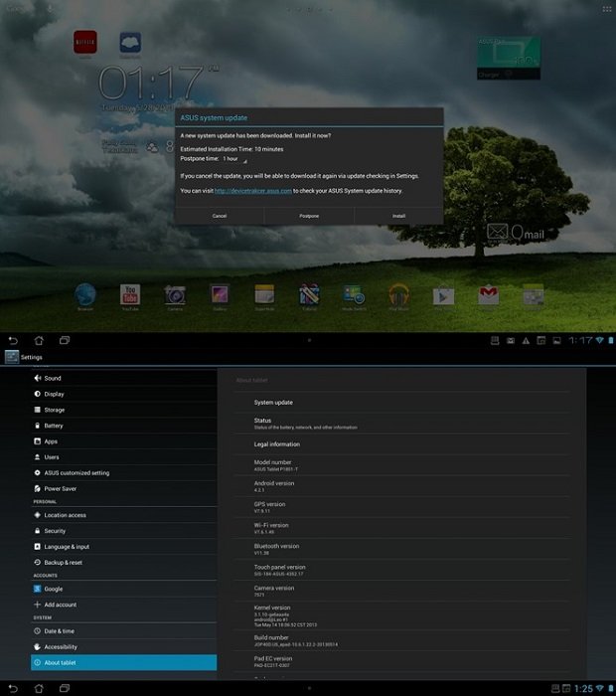Open the YouTube app in the dock

pyautogui.click(x=130, y=294)
